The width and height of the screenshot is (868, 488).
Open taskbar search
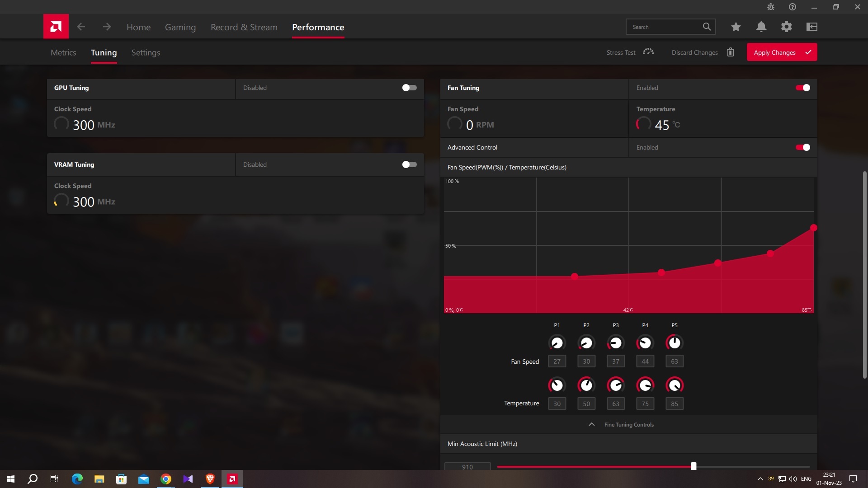pyautogui.click(x=33, y=479)
